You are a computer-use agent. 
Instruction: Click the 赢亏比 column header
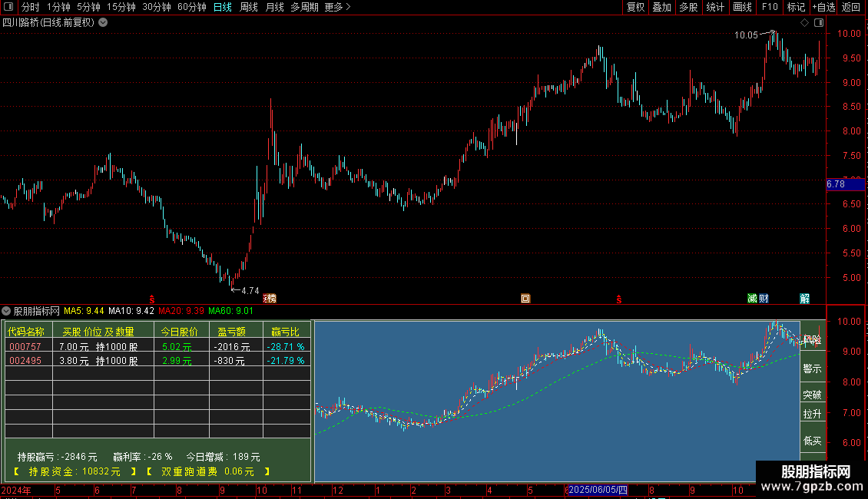click(x=285, y=332)
